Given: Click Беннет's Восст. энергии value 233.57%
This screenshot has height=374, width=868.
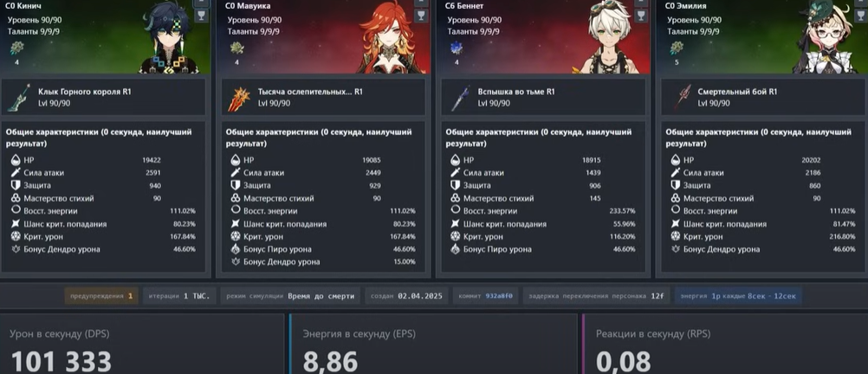Looking at the screenshot, I should click(x=622, y=211).
